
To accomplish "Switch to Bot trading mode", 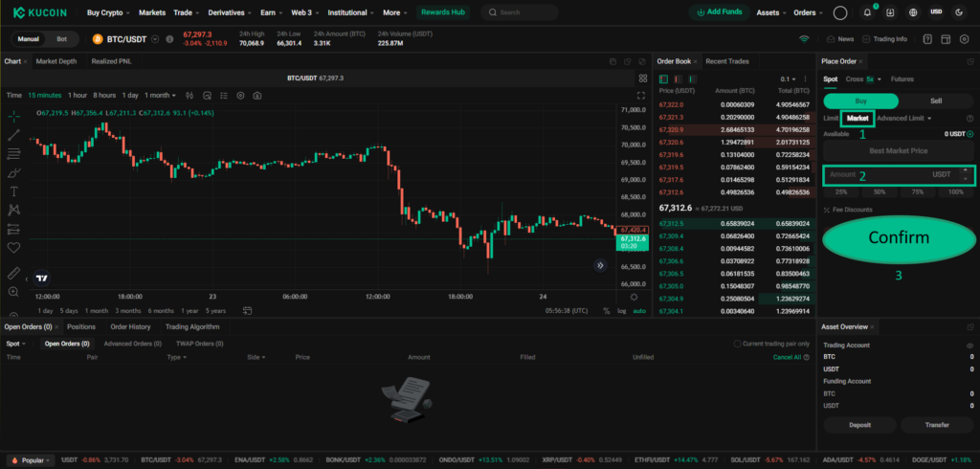I will [x=62, y=39].
